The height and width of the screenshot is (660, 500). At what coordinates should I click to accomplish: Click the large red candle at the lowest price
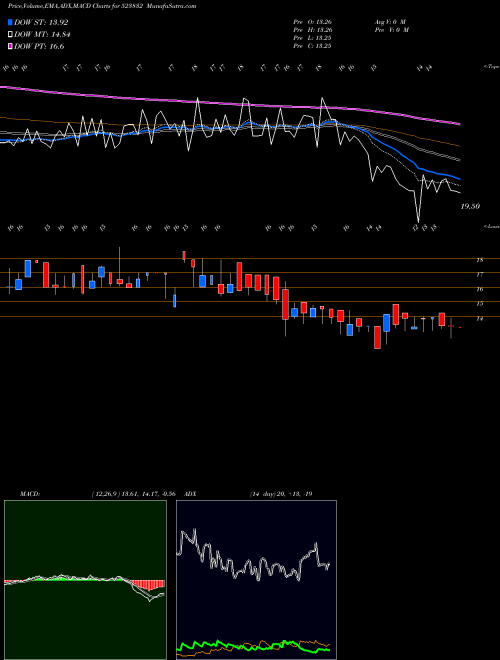pyautogui.click(x=378, y=337)
